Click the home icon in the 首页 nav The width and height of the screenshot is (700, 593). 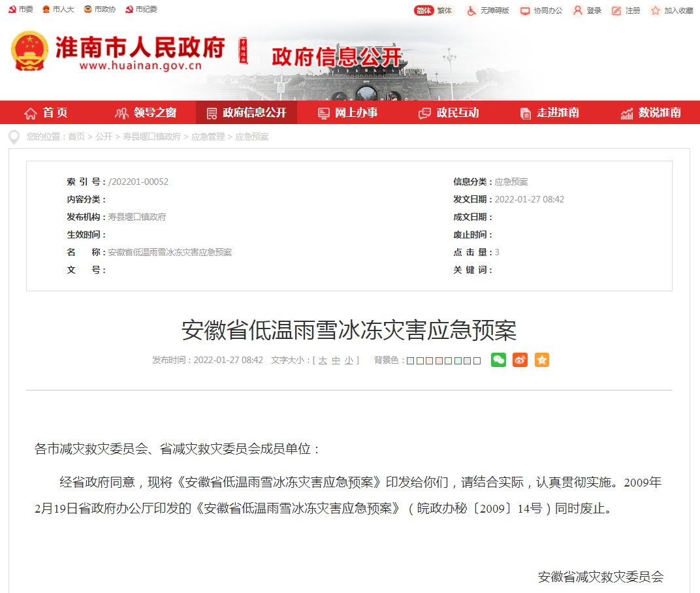pyautogui.click(x=29, y=112)
